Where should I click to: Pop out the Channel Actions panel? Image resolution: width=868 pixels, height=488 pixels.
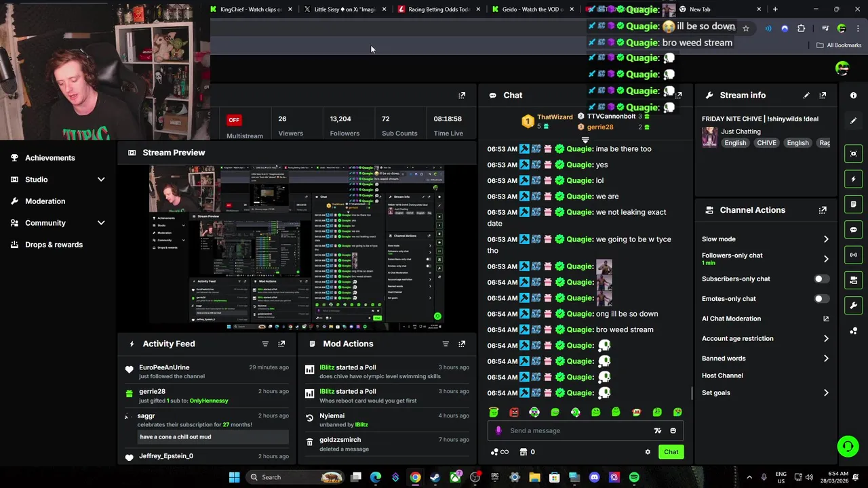823,210
